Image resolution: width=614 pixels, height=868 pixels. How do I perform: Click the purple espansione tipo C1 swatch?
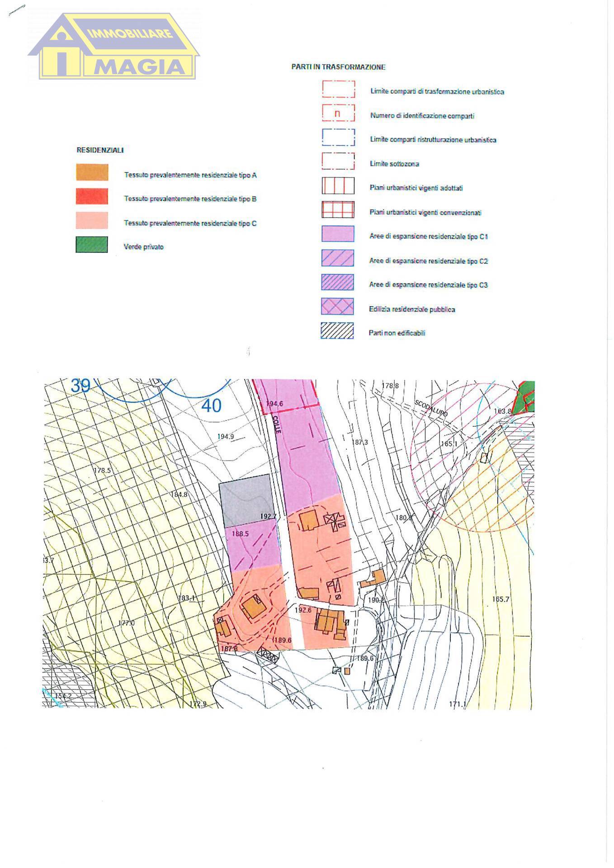click(337, 234)
